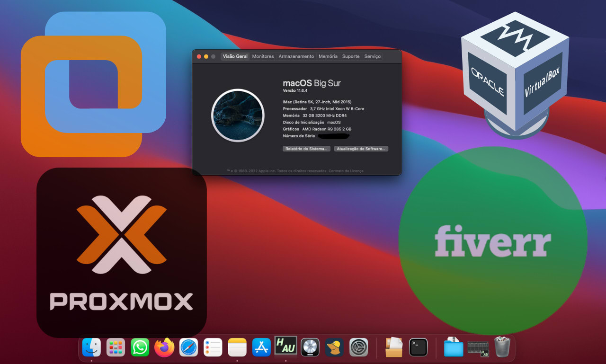Image resolution: width=606 pixels, height=364 pixels.
Task: Open the Memória tab
Action: click(328, 56)
